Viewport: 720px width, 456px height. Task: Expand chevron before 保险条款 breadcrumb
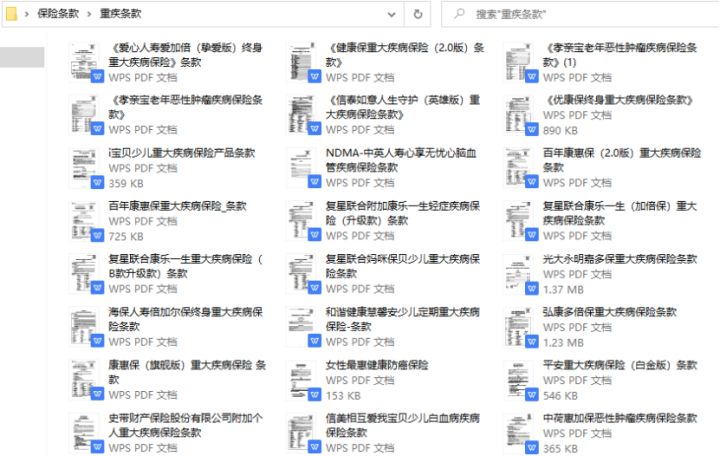(x=27, y=14)
